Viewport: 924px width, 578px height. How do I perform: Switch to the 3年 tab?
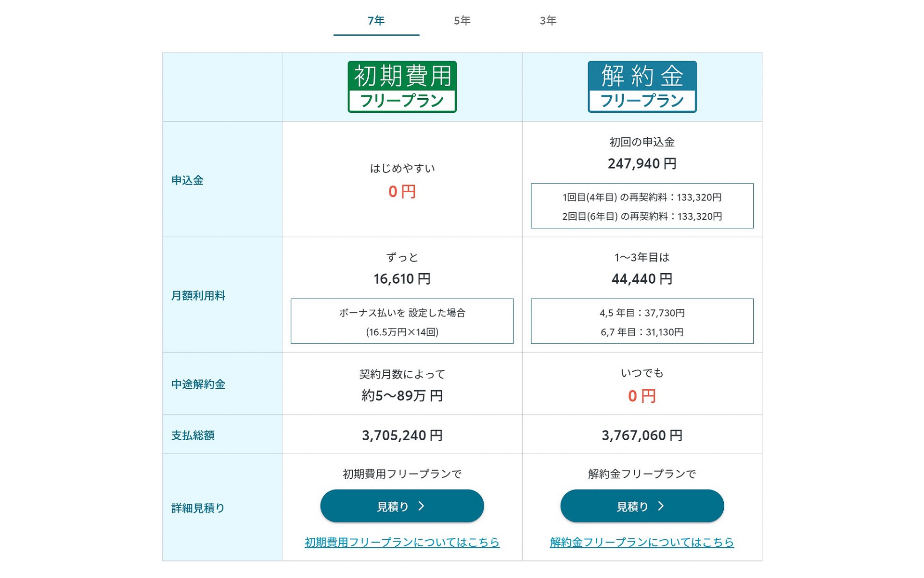click(x=548, y=20)
